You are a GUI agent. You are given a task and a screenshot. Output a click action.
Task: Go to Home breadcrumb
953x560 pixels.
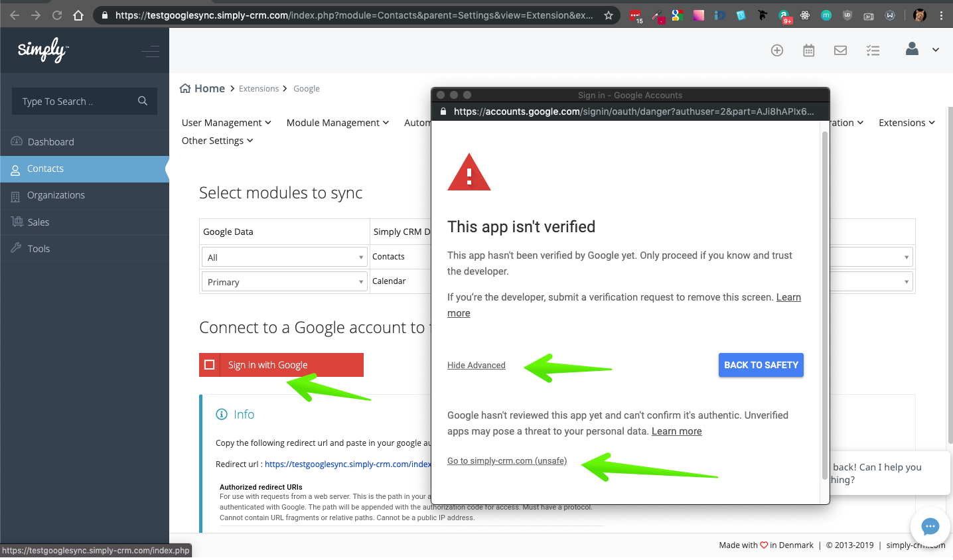[202, 88]
